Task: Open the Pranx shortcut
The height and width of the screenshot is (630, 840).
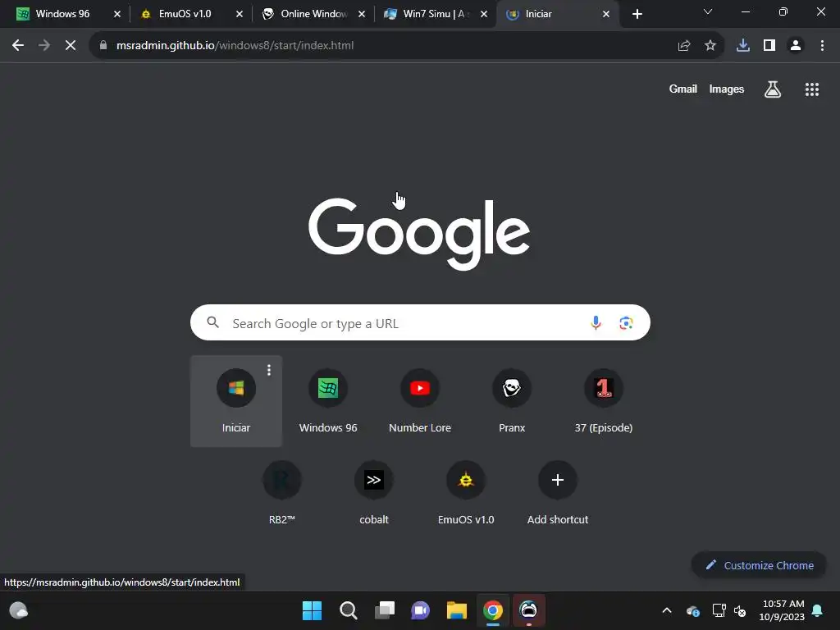Action: click(512, 400)
